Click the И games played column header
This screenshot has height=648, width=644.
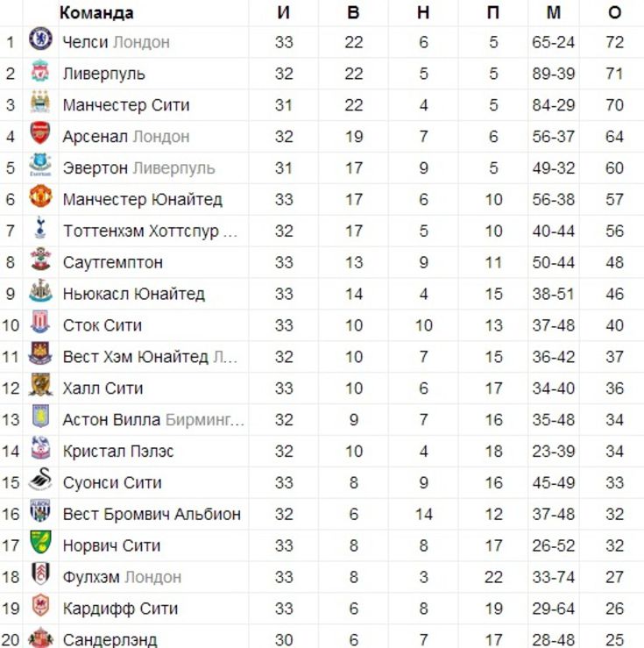(284, 13)
